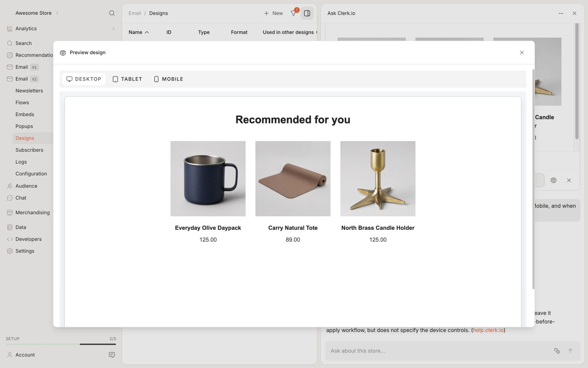This screenshot has height=368, width=588.
Task: Click the Email v2 envelope icon
Action: coord(10,79)
